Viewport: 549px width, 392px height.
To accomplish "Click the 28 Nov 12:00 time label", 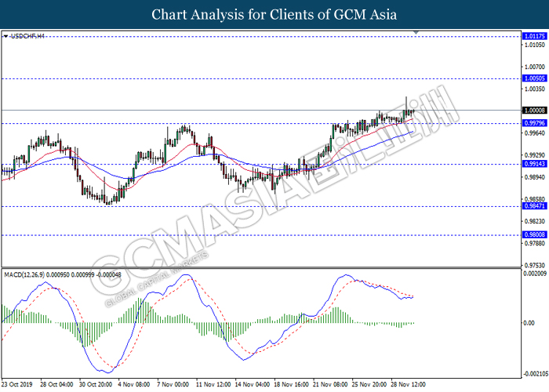I will pos(409,384).
